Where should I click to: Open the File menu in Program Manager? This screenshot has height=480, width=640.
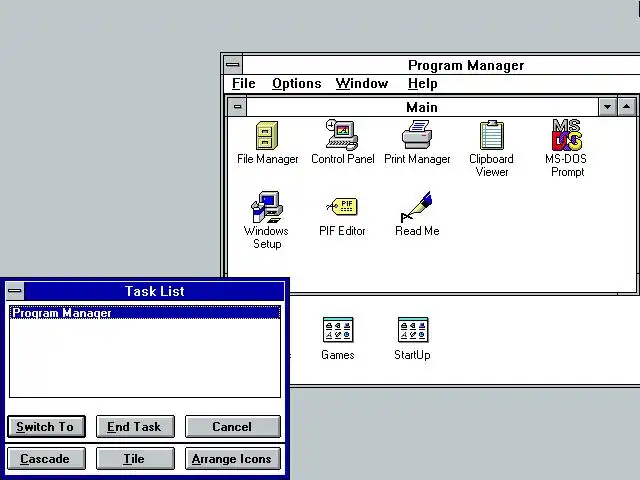(244, 84)
